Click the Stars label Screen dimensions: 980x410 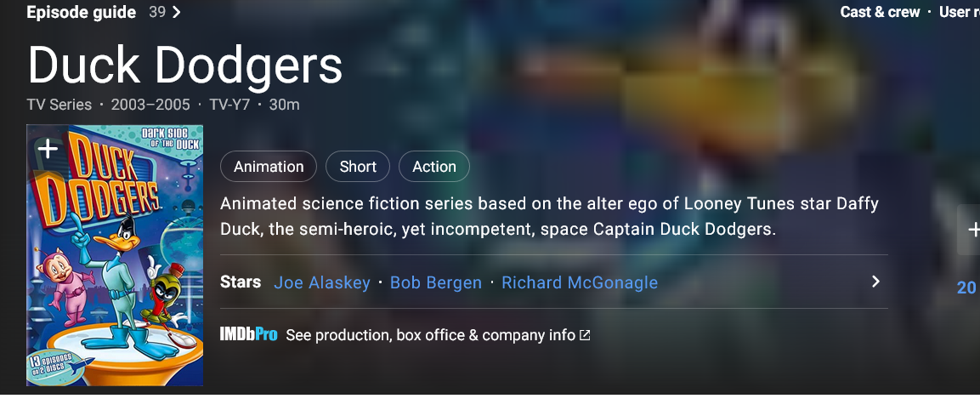click(241, 282)
